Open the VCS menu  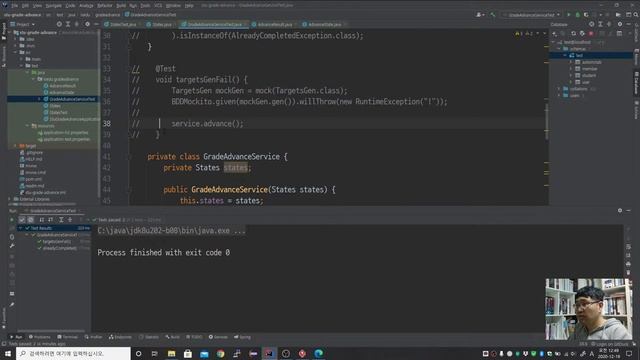point(158,6)
